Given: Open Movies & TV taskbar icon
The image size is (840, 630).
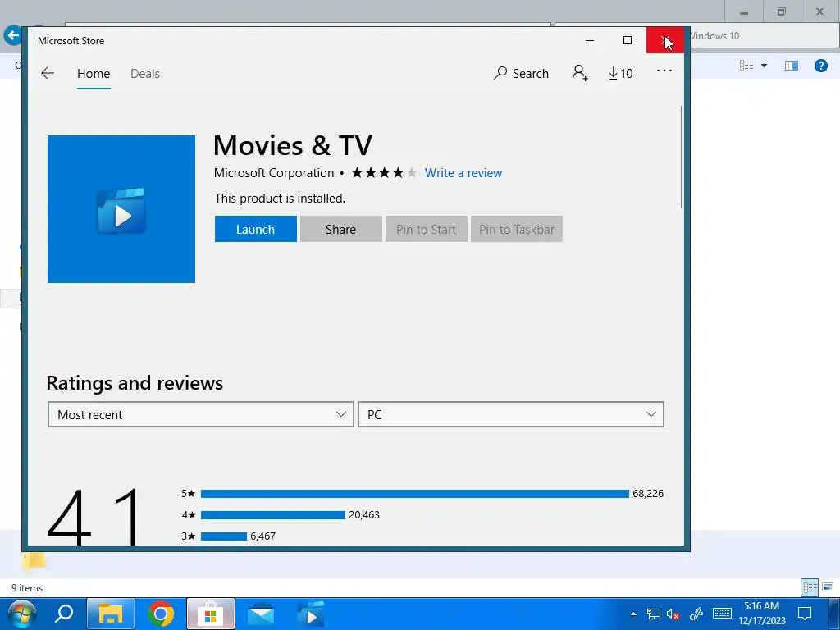Looking at the screenshot, I should click(x=311, y=614).
